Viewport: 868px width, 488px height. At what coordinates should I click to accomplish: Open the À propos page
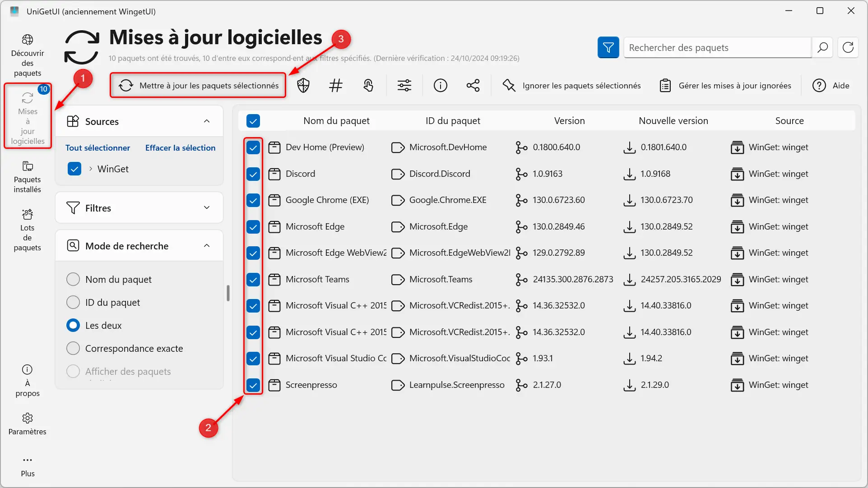tap(28, 381)
